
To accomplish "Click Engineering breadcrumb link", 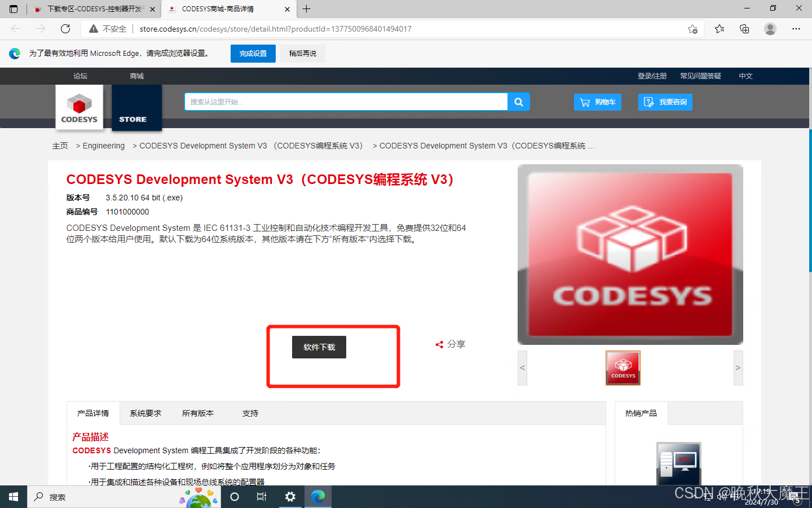I will point(104,146).
